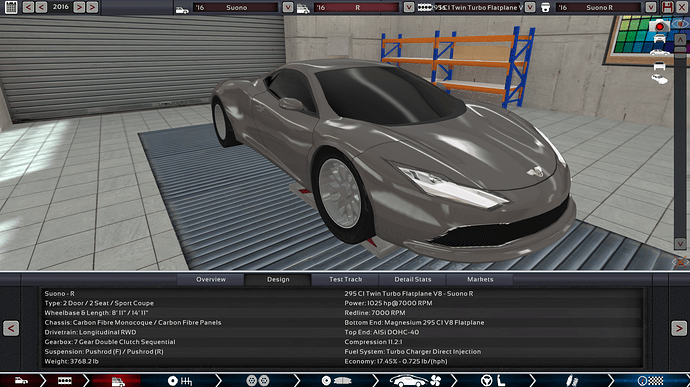Click the red floppy disk save icon
Screen dimensions: 690x387
click(x=668, y=7)
